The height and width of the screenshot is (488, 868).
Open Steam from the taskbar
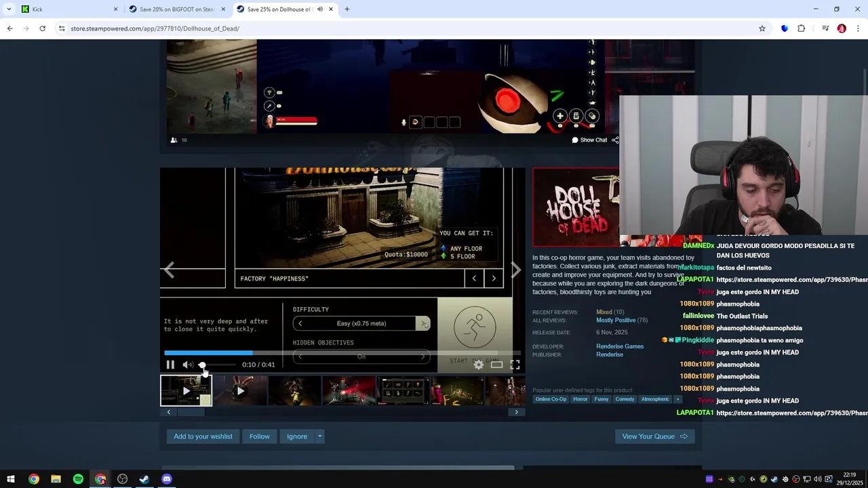tap(144, 479)
